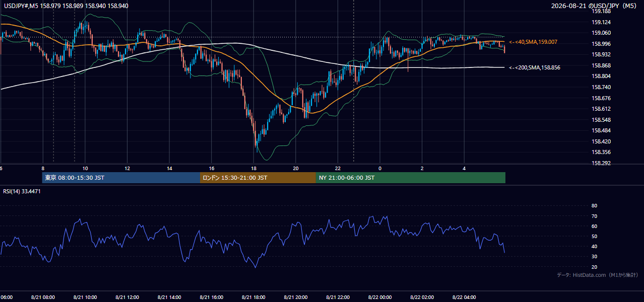
Task: Click bottom timeline label 8/21 14:00
Action: click(169, 297)
